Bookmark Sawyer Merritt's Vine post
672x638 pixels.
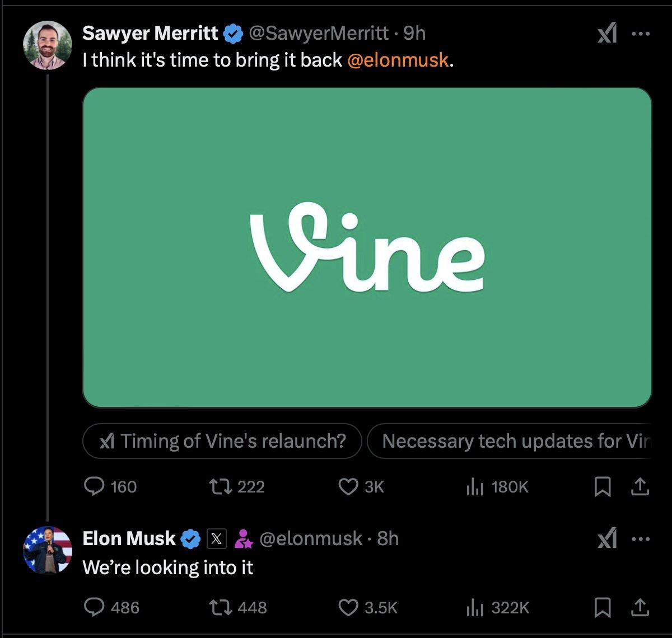602,487
